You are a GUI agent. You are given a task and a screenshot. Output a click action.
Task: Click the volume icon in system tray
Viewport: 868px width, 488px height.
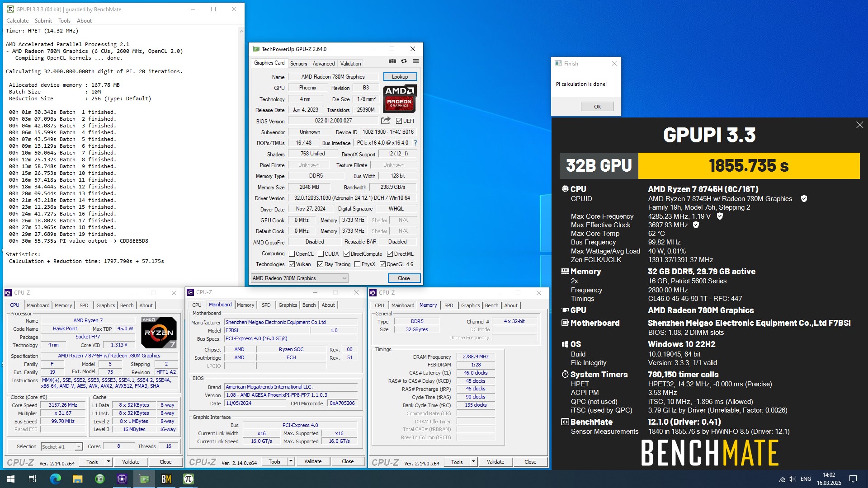(x=792, y=479)
